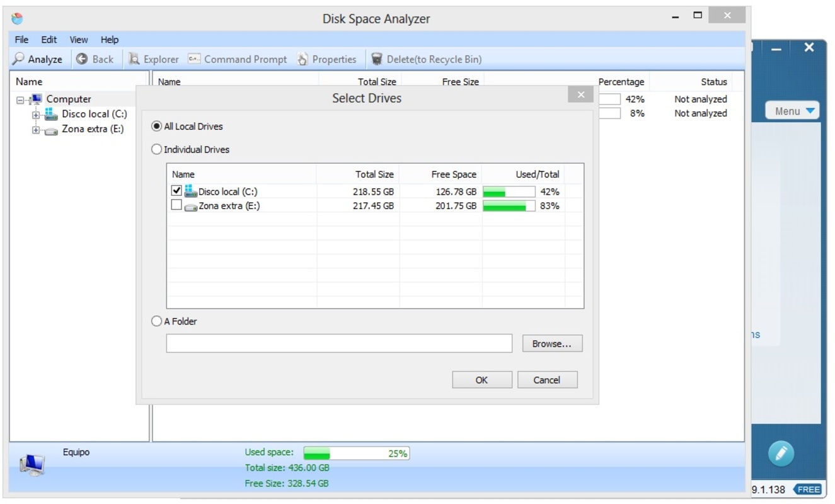Viewport: 835px width, 504px height.
Task: Click Delete (to Recycle Bin) icon
Action: coord(377,59)
